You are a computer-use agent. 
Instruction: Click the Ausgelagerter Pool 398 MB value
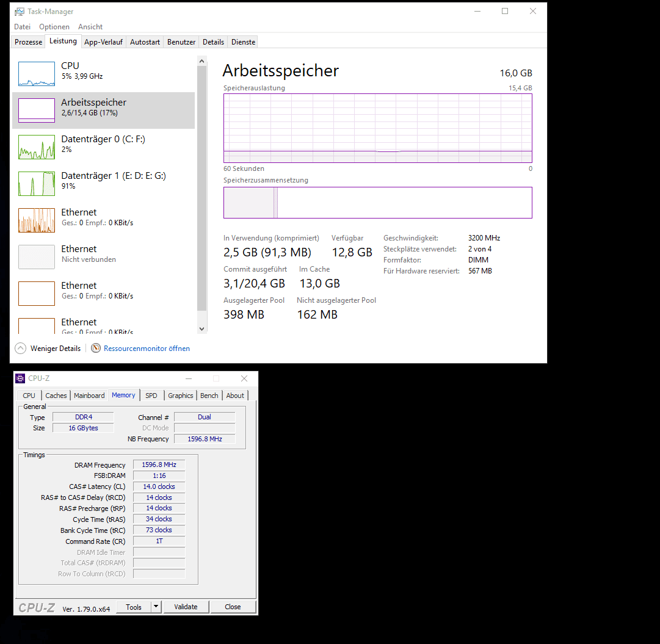tap(244, 314)
